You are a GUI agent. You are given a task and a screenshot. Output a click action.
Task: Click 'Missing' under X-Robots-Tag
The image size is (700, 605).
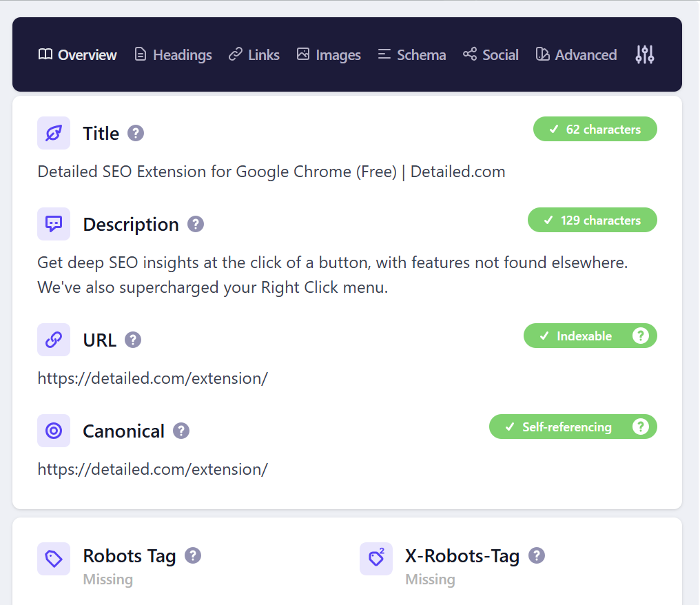coord(431,580)
